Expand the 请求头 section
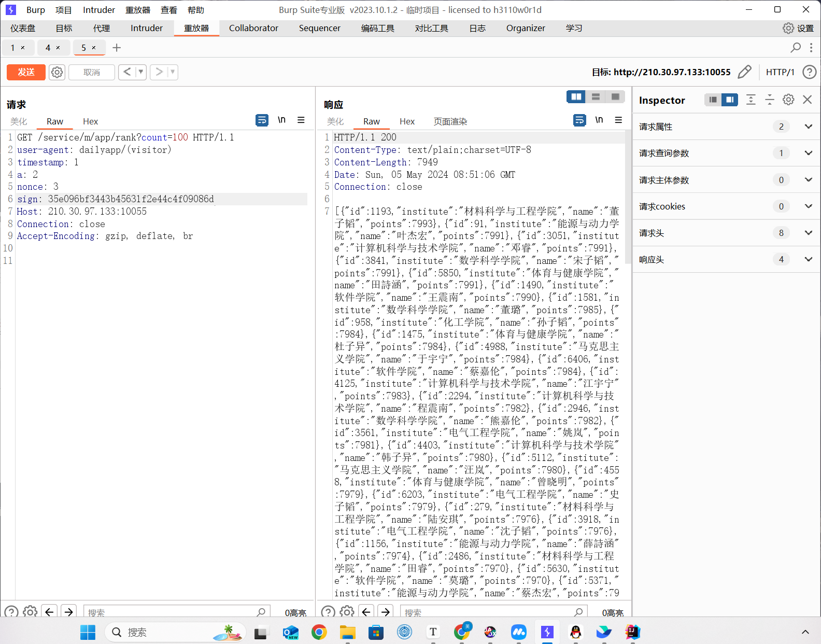Viewport: 821px width, 644px height. (808, 233)
